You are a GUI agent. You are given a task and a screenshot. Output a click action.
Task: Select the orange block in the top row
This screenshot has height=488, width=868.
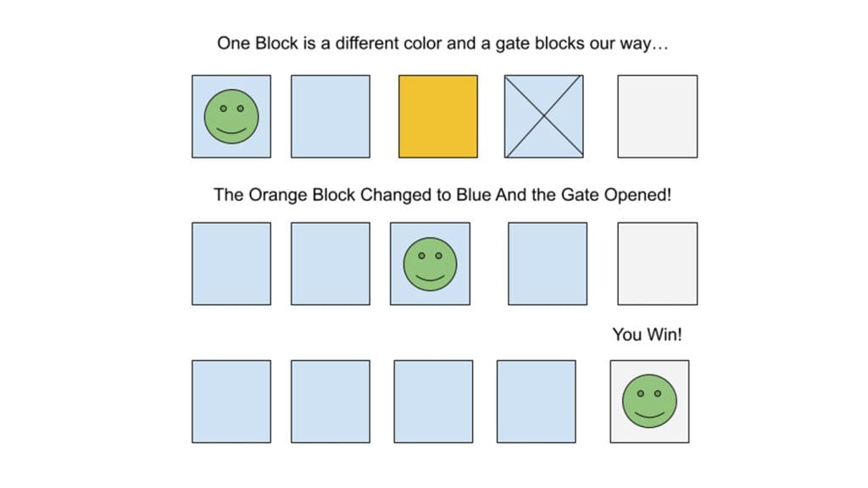coord(438,116)
